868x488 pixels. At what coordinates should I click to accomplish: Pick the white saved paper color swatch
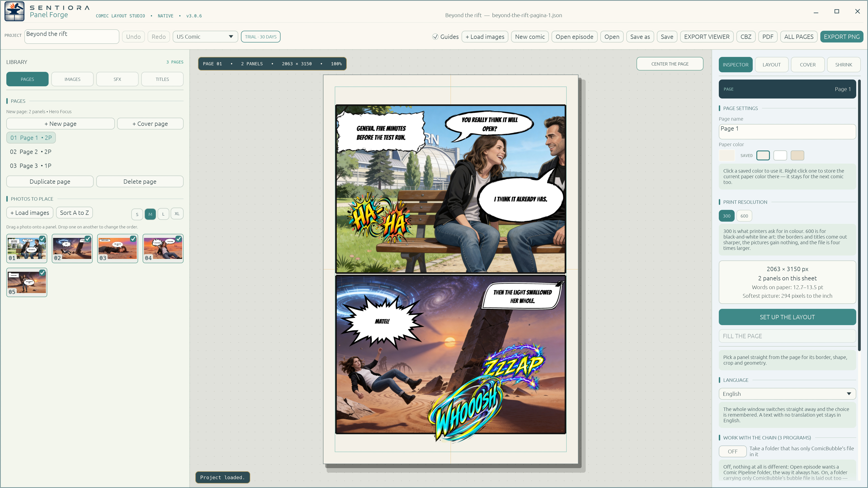tap(780, 155)
